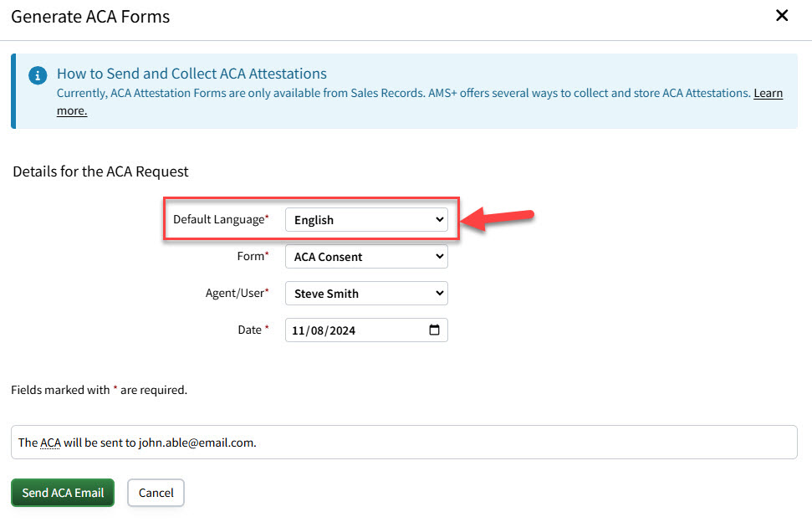Click the calendar icon beside 11/08/2024
The height and width of the screenshot is (522, 812).
point(435,330)
